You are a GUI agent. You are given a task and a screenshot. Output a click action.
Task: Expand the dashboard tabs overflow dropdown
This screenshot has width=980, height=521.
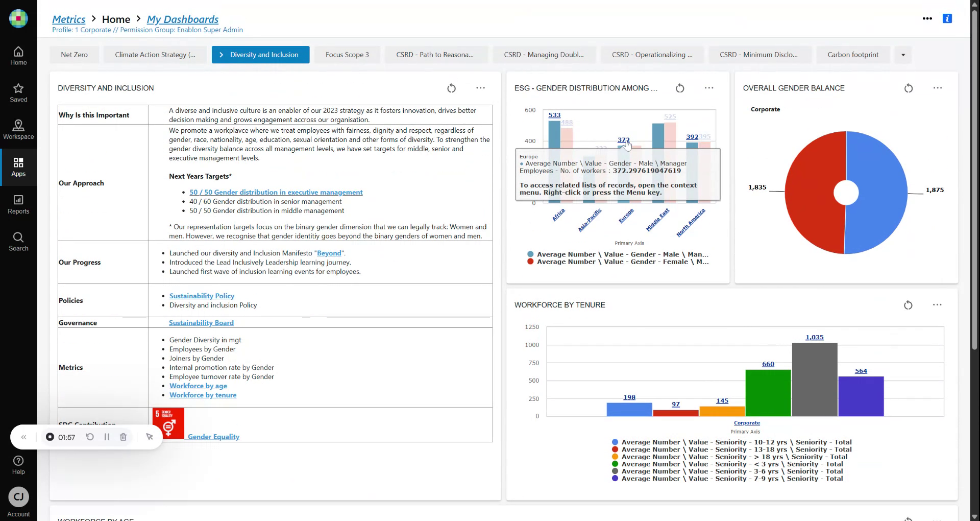click(903, 55)
